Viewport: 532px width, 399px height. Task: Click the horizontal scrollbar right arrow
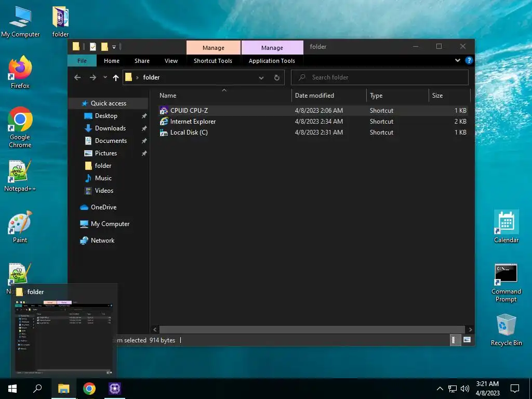(470, 329)
